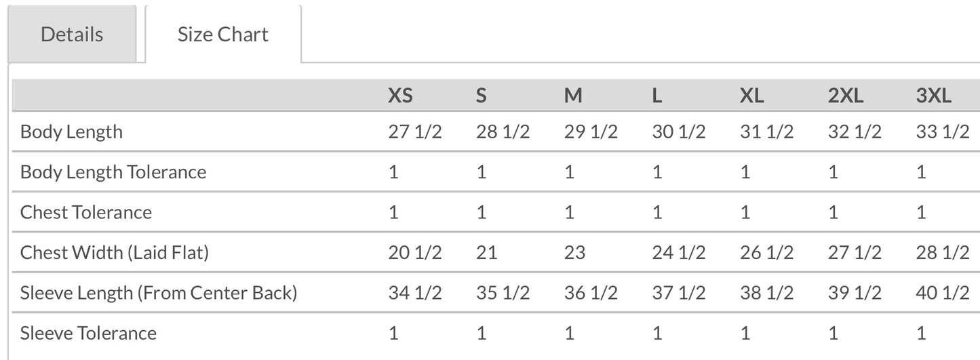Click the Body Length row label
980x360 pixels.
[x=71, y=132]
